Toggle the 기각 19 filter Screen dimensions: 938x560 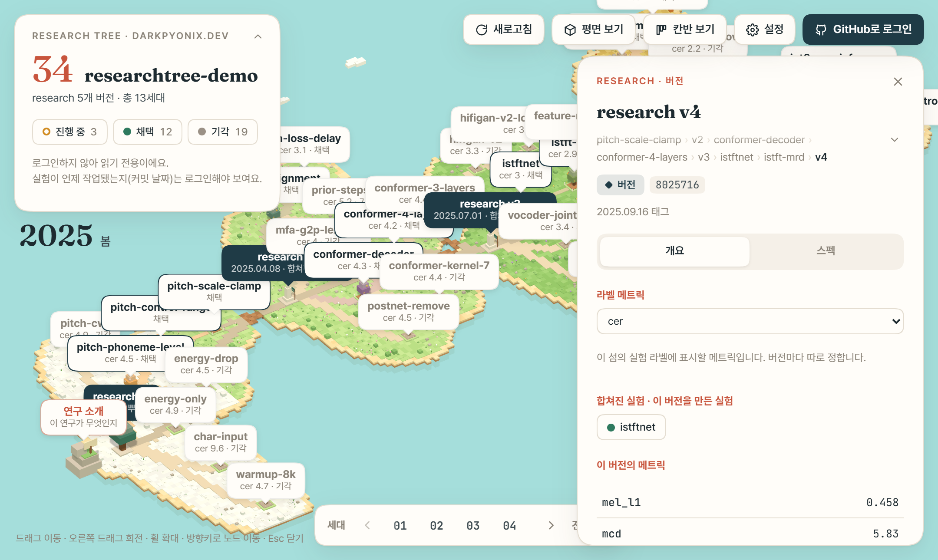(x=223, y=132)
